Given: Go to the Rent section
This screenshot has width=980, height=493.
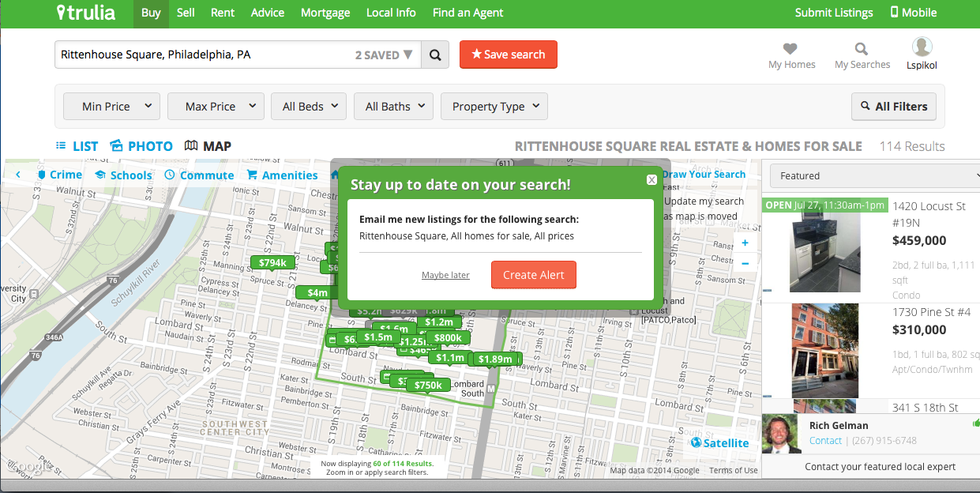Looking at the screenshot, I should [223, 13].
